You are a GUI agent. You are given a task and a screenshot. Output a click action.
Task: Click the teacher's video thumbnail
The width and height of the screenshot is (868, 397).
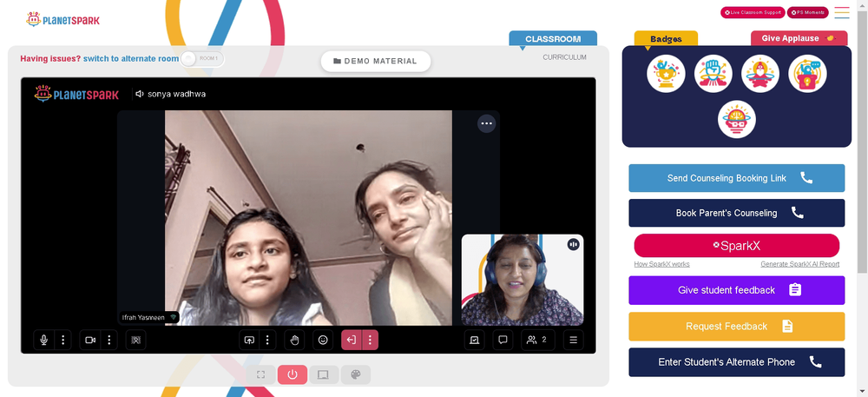(x=523, y=280)
